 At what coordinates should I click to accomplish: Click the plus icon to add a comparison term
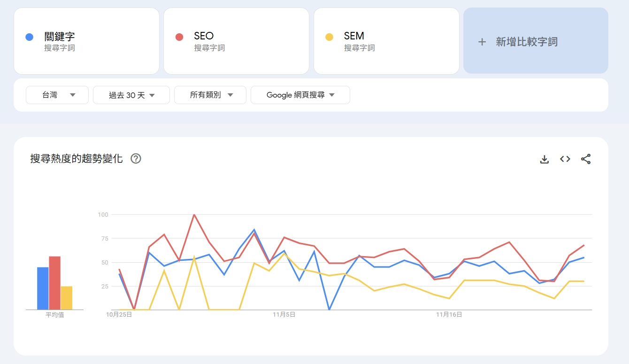point(482,42)
